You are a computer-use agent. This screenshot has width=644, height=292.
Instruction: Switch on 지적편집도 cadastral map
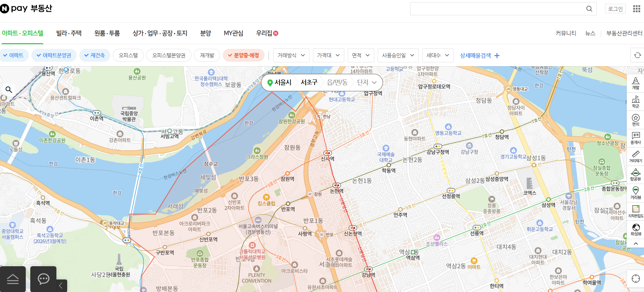pos(636,212)
